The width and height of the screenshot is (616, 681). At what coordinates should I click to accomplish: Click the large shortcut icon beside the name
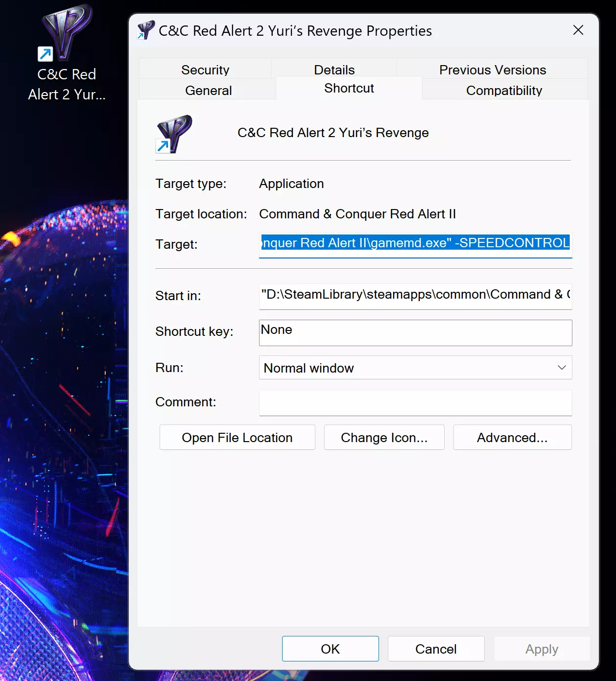(x=174, y=134)
